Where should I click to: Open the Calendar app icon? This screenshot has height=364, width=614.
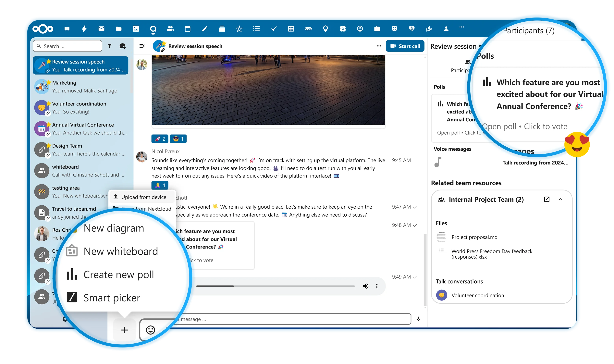point(187,29)
